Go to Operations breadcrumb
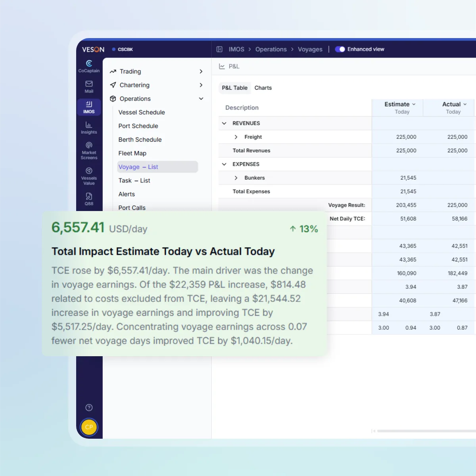 [x=271, y=49]
